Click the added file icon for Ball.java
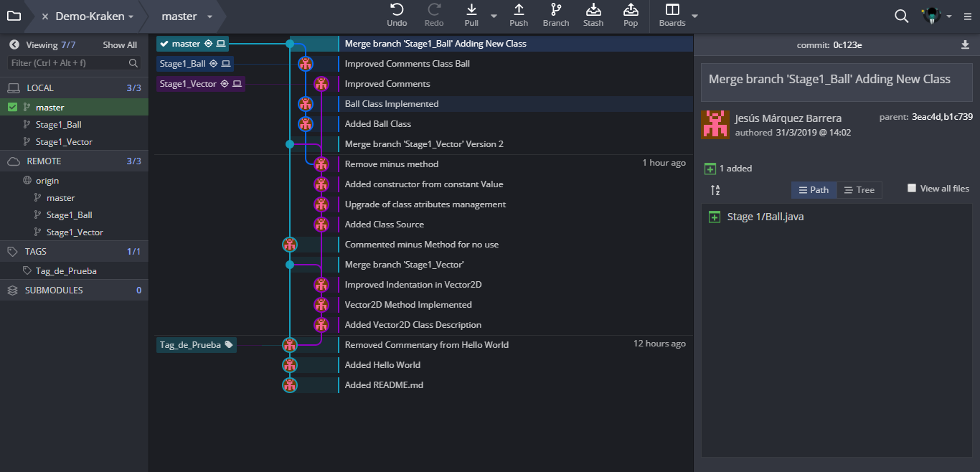The height and width of the screenshot is (472, 980). pyautogui.click(x=714, y=217)
